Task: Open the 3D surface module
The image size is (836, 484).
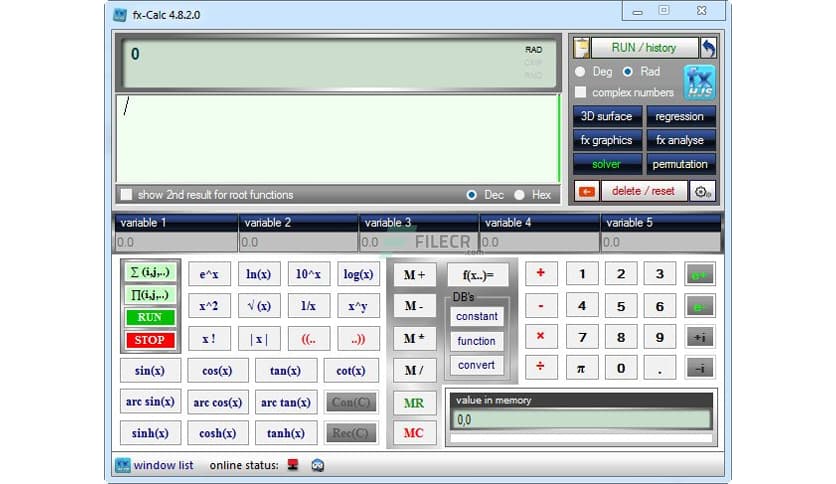Action: click(x=607, y=116)
